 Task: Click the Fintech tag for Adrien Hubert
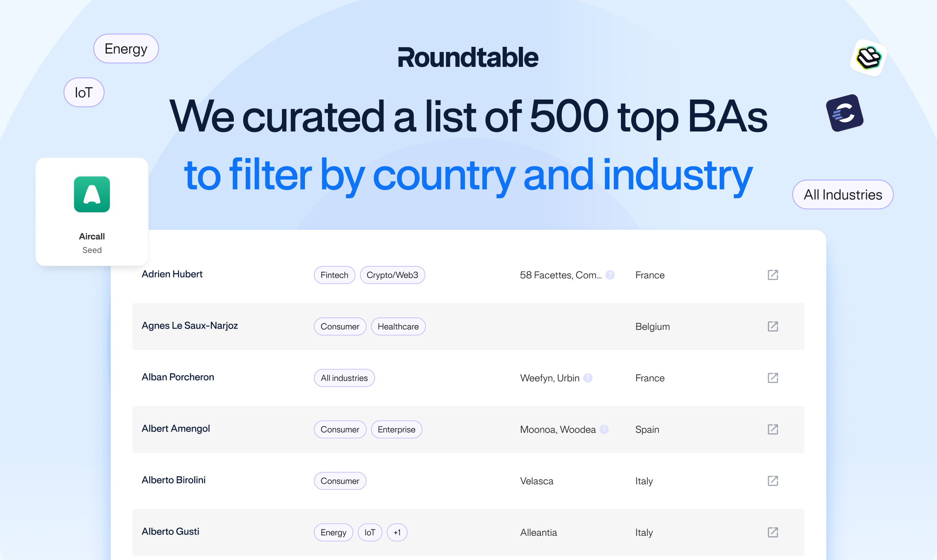334,275
